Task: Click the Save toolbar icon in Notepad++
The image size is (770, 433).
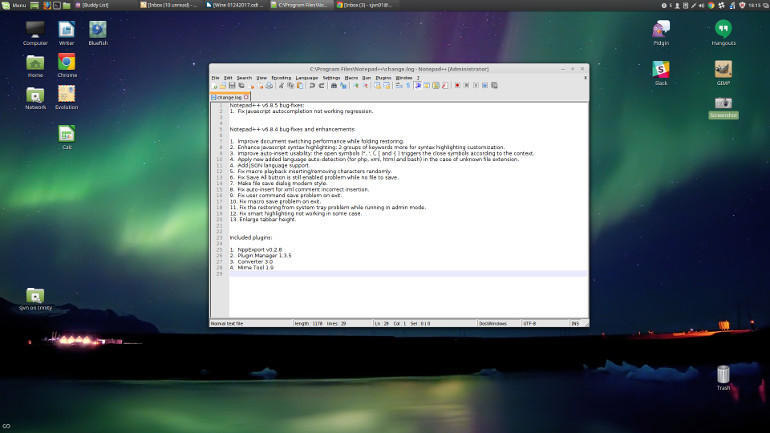Action: pos(232,85)
